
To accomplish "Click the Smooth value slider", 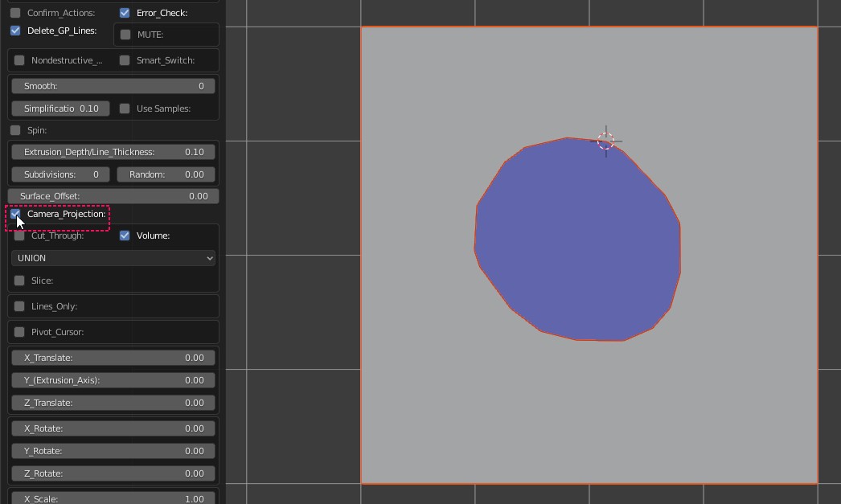I will click(113, 86).
